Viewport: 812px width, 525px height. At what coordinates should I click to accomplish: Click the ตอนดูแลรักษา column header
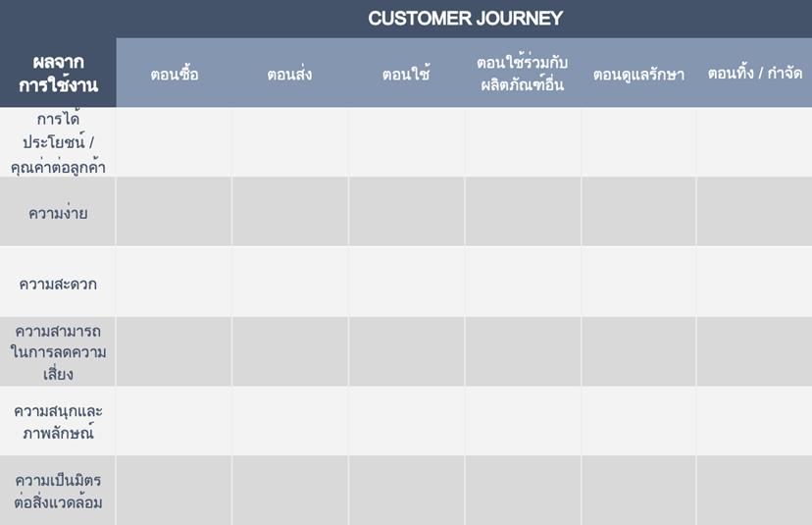(x=638, y=73)
